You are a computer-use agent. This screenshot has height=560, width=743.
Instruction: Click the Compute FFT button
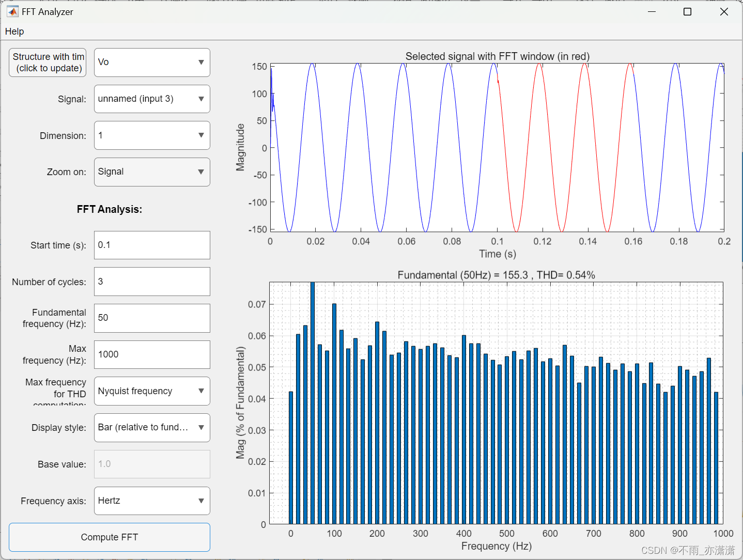(110, 537)
